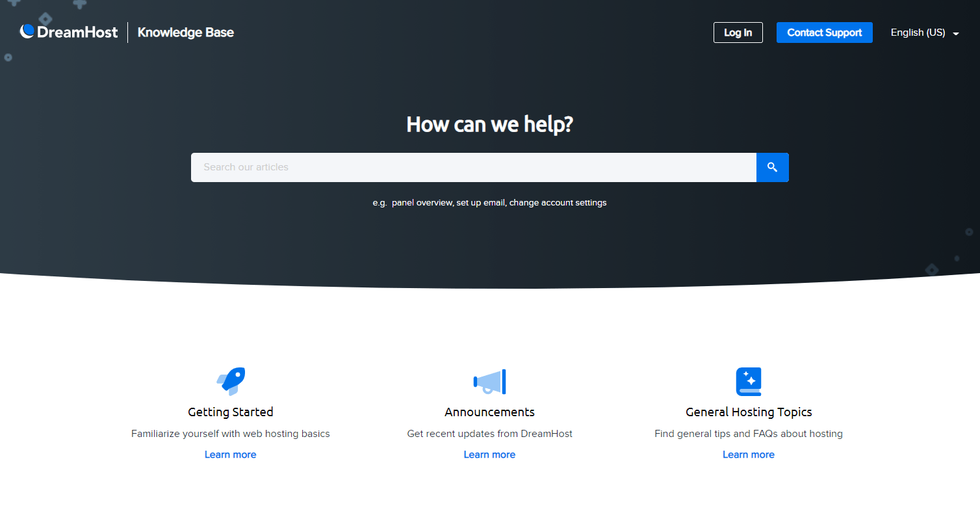Image resolution: width=980 pixels, height=517 pixels.
Task: Click the Contact Support button
Action: click(x=824, y=33)
